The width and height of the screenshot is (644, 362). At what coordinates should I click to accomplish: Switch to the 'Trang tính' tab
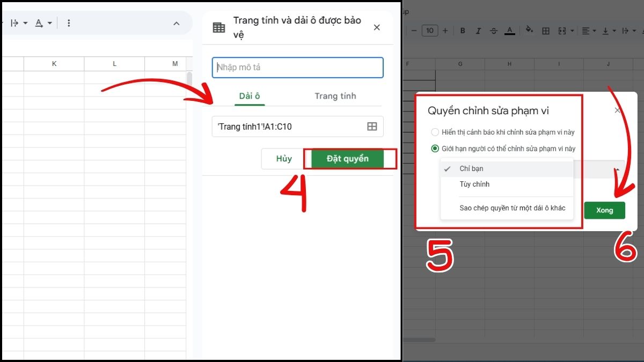coord(335,96)
